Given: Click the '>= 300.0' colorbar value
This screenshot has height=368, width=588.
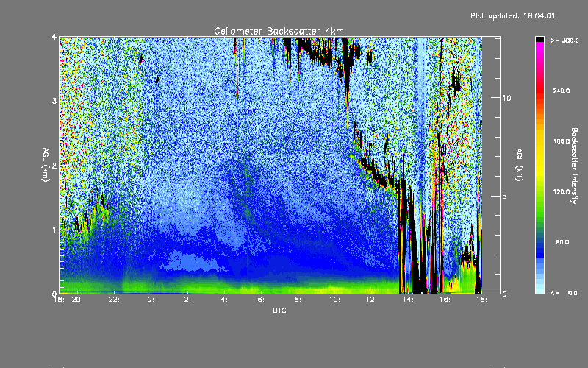Looking at the screenshot, I should [564, 40].
